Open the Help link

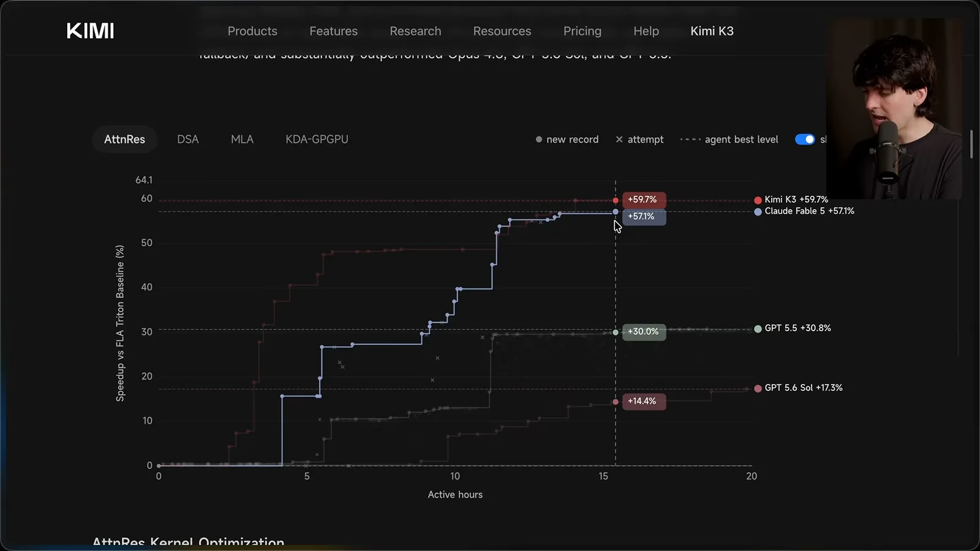point(646,31)
